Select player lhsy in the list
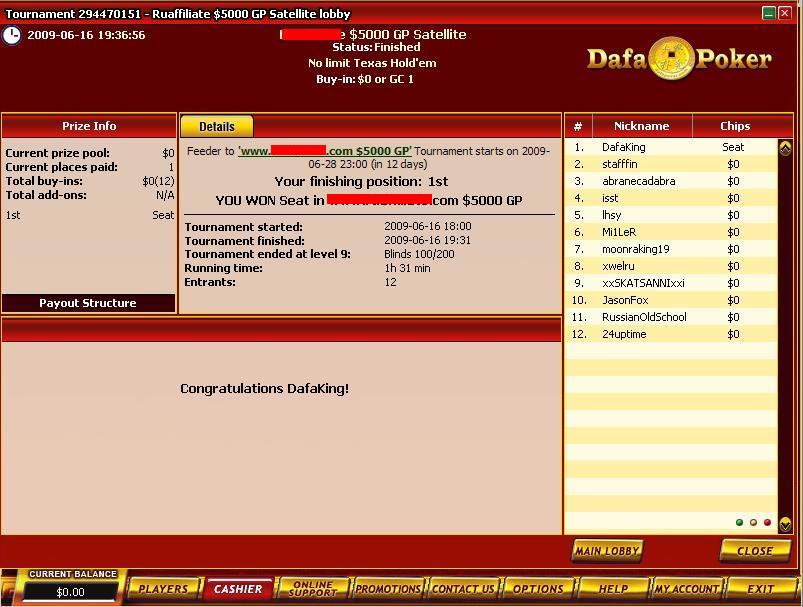 tap(671, 215)
